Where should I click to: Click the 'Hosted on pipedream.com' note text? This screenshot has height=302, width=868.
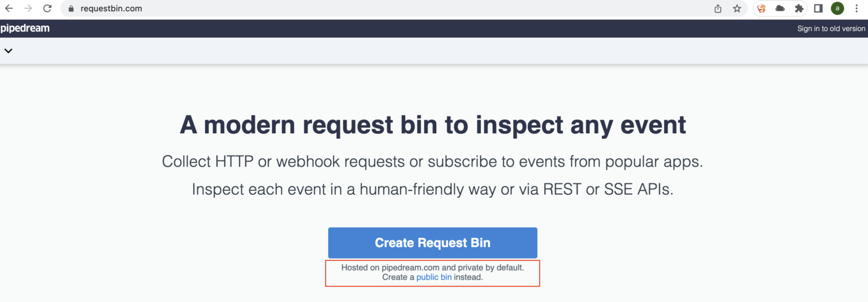pyautogui.click(x=432, y=268)
